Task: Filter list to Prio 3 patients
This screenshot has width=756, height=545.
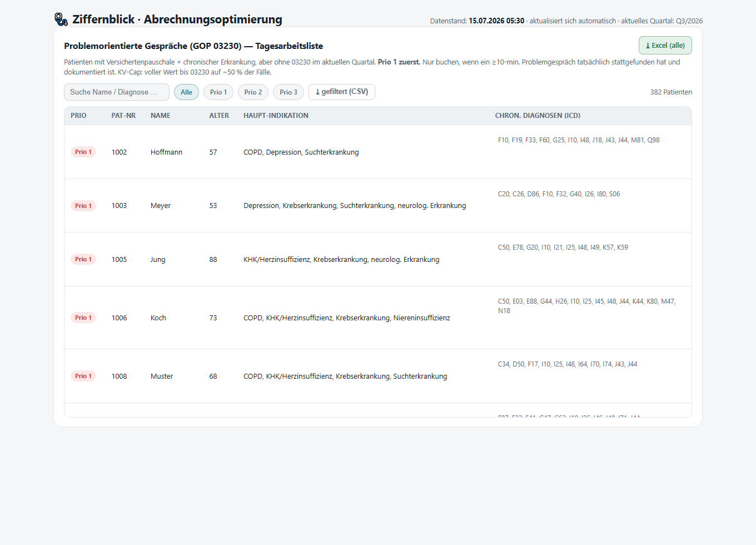Action: 288,92
